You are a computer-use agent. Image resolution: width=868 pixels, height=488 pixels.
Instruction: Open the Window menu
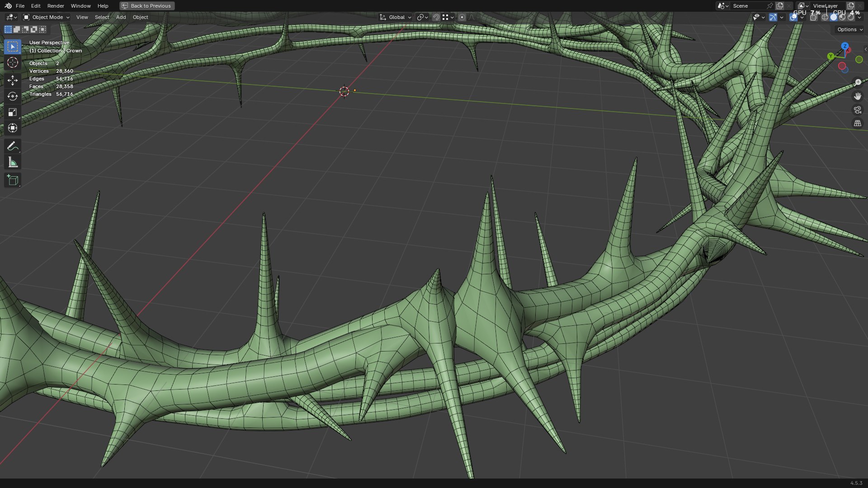pos(80,6)
